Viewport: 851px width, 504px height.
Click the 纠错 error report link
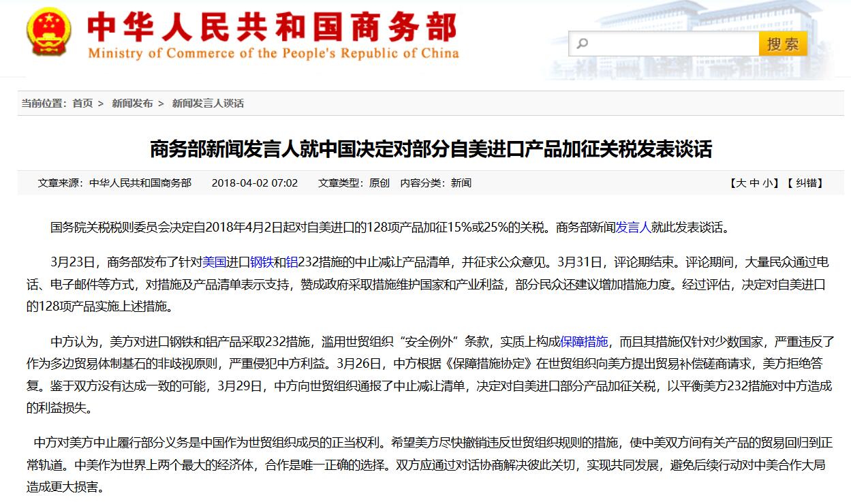pos(809,183)
